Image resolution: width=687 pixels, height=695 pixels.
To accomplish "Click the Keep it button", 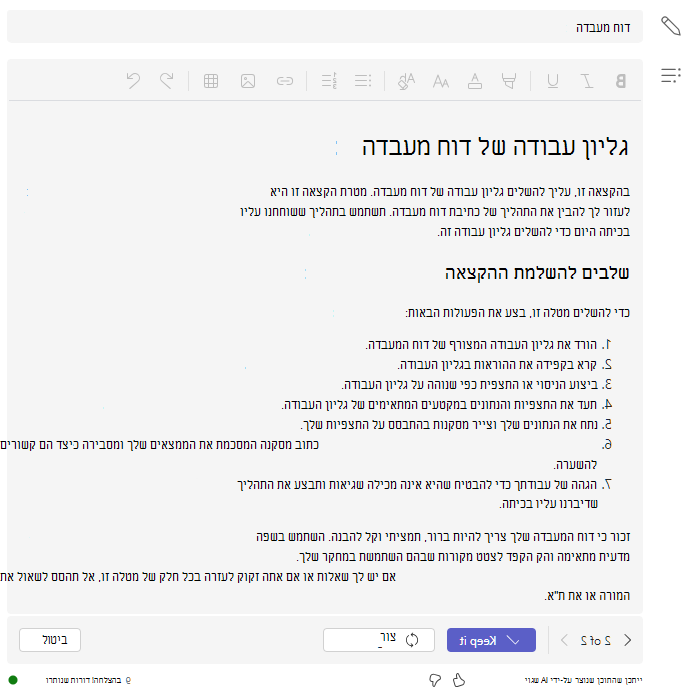I will coord(491,640).
